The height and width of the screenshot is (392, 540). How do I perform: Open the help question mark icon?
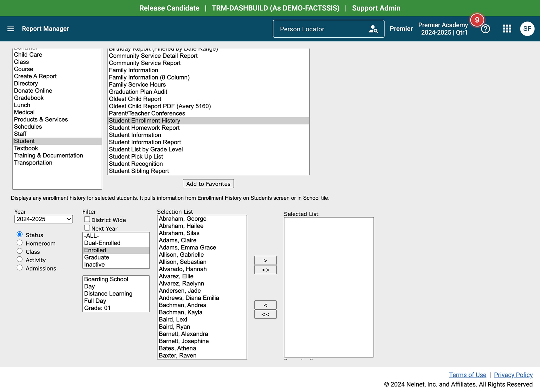click(x=485, y=29)
